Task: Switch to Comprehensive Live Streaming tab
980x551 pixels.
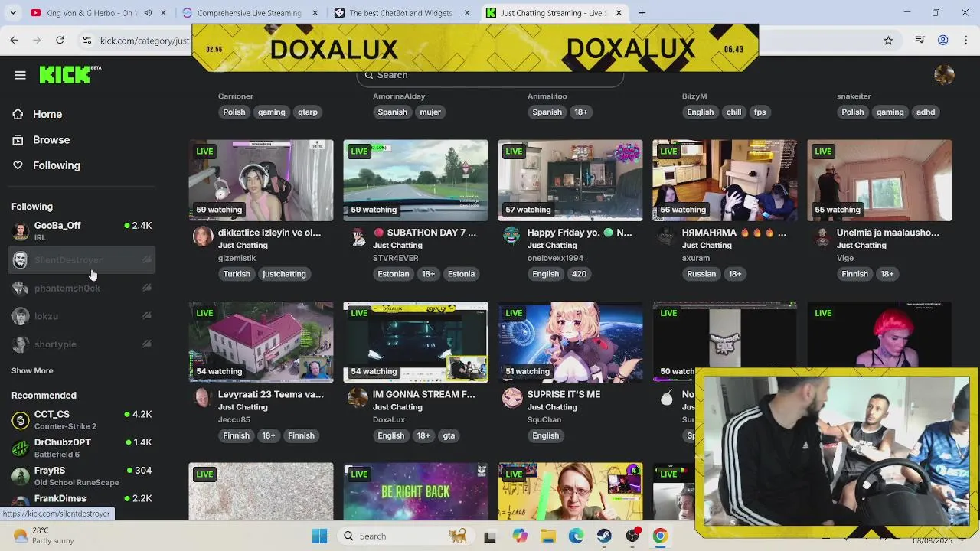Action: (x=249, y=13)
